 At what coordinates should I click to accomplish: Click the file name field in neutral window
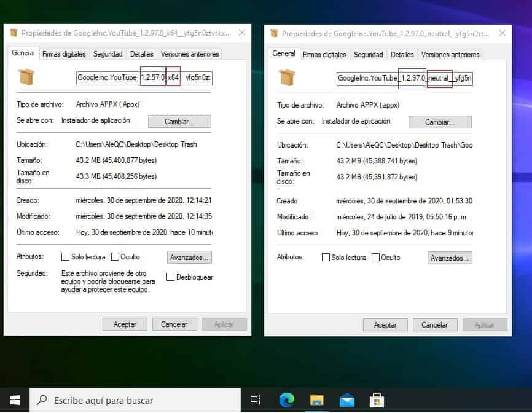click(x=405, y=79)
